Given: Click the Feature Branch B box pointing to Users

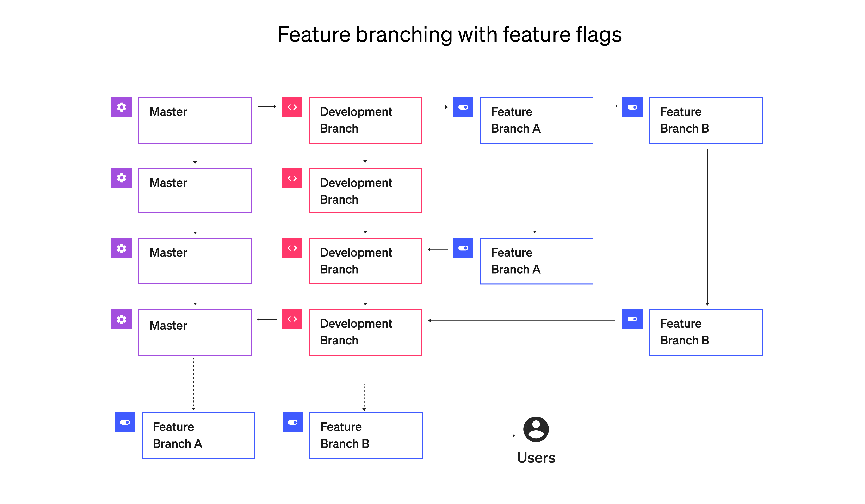Looking at the screenshot, I should [366, 435].
